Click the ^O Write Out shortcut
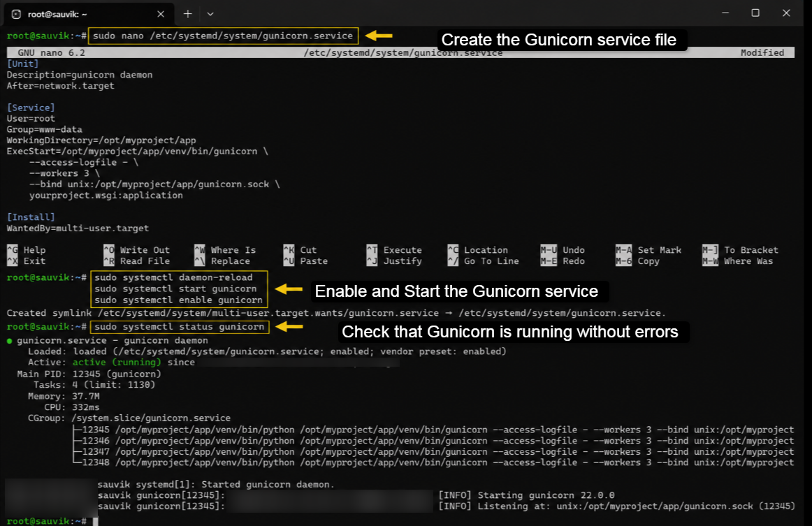Image resolution: width=812 pixels, height=526 pixels. pyautogui.click(x=137, y=250)
